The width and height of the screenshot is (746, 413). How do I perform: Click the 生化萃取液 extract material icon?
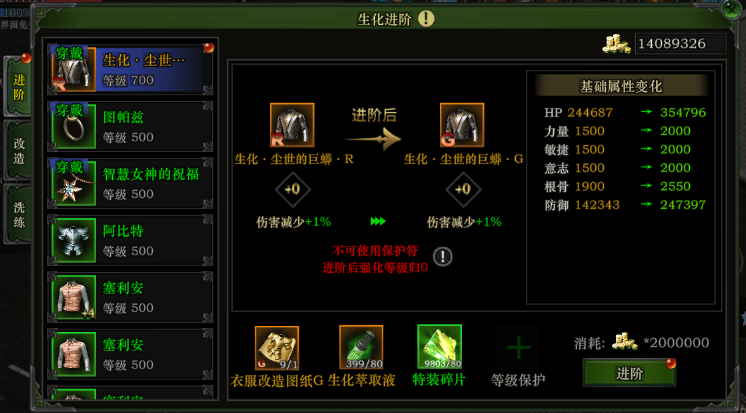(x=361, y=347)
